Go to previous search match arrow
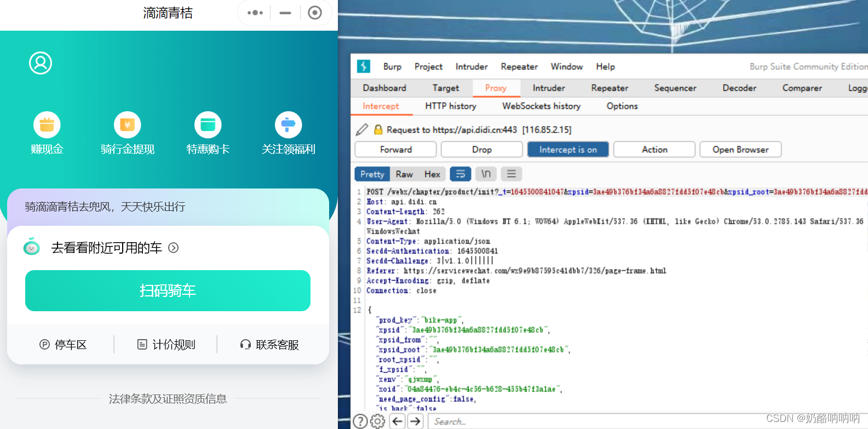 coord(398,421)
